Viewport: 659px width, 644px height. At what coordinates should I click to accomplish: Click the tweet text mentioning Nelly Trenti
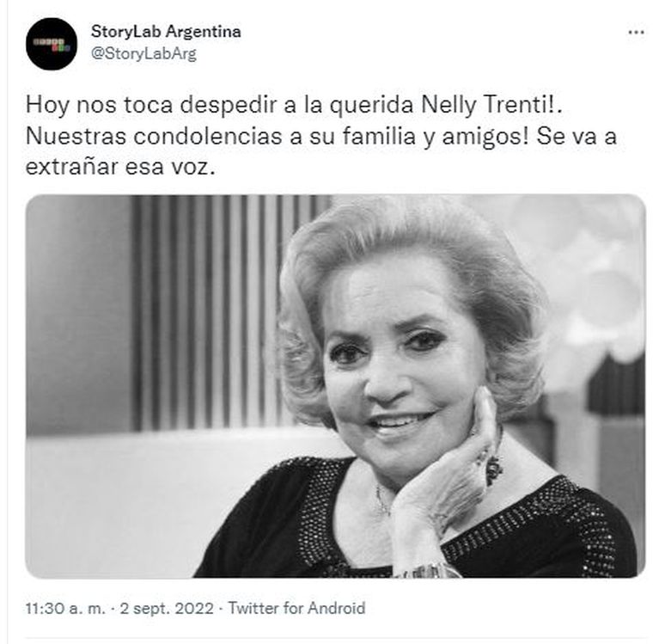pos(321,136)
